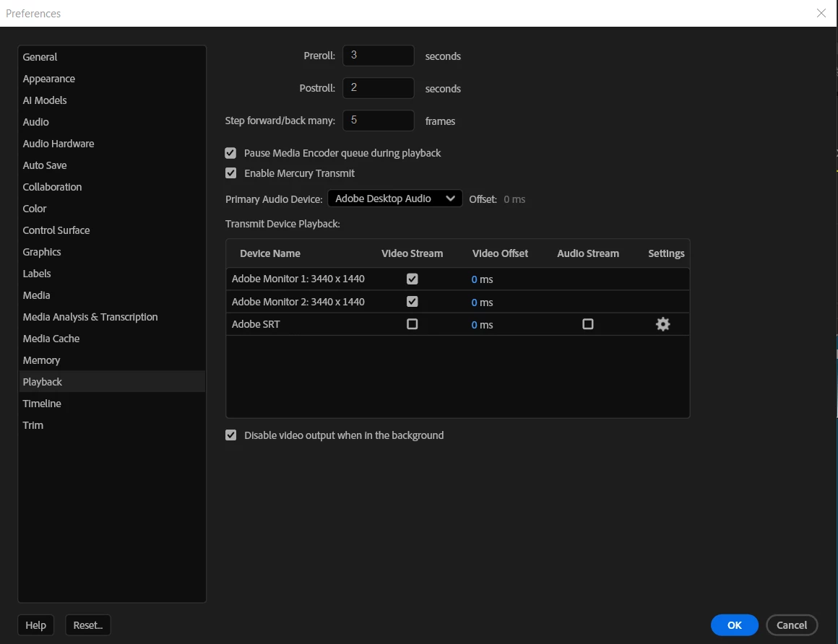
Task: Close the Preferences dialog
Action: point(821,13)
